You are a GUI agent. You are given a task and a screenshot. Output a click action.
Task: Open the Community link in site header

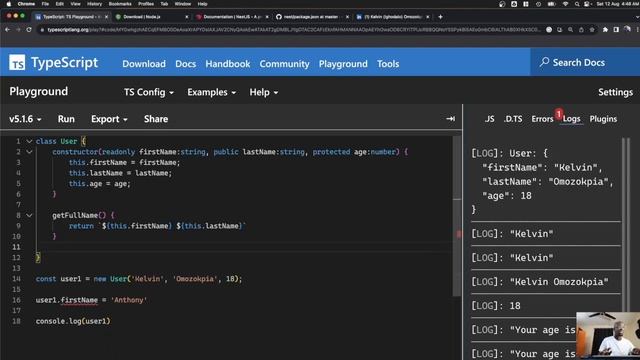tap(284, 64)
